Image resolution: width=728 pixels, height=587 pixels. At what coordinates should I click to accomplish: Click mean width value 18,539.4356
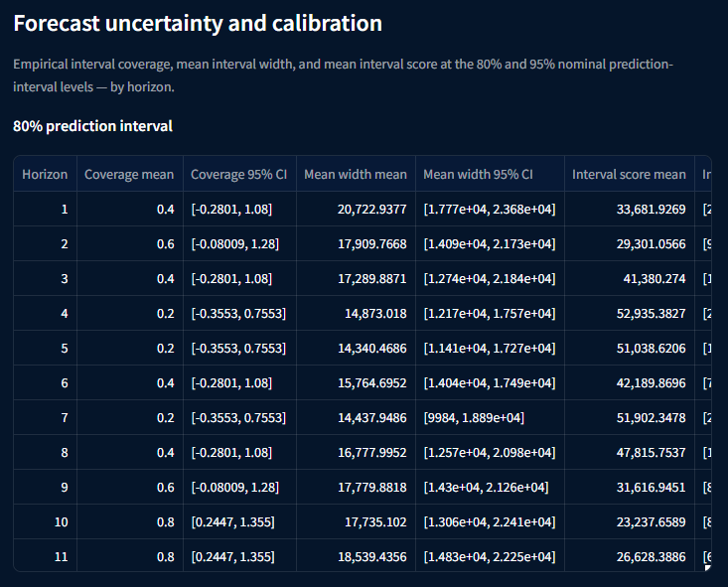tap(356, 556)
